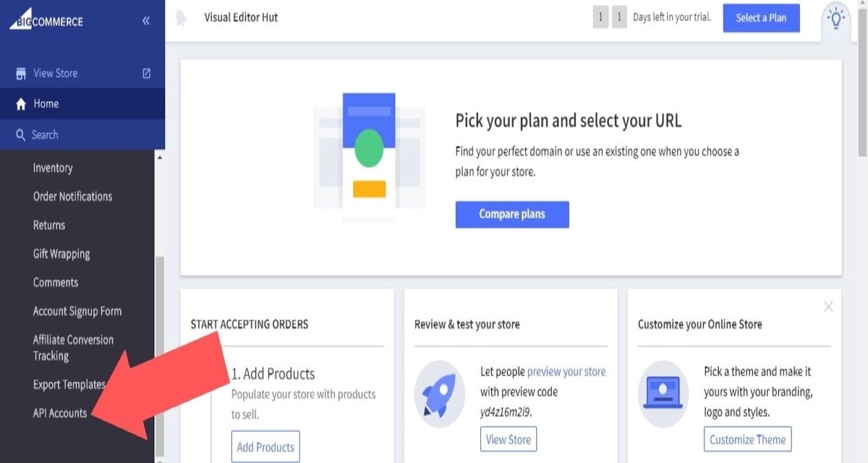
Task: Click the laptop theme icon
Action: [x=663, y=394]
